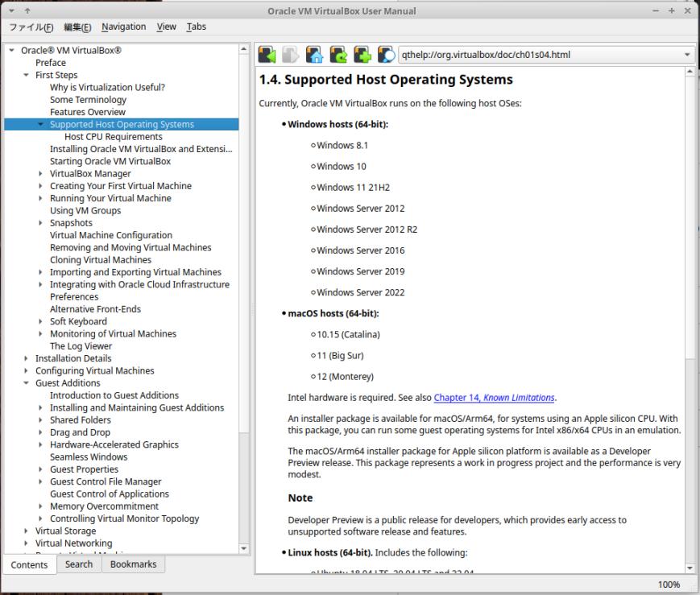Select Starting Oracle VM VirtualBox topic
The image size is (700, 595).
(x=110, y=161)
